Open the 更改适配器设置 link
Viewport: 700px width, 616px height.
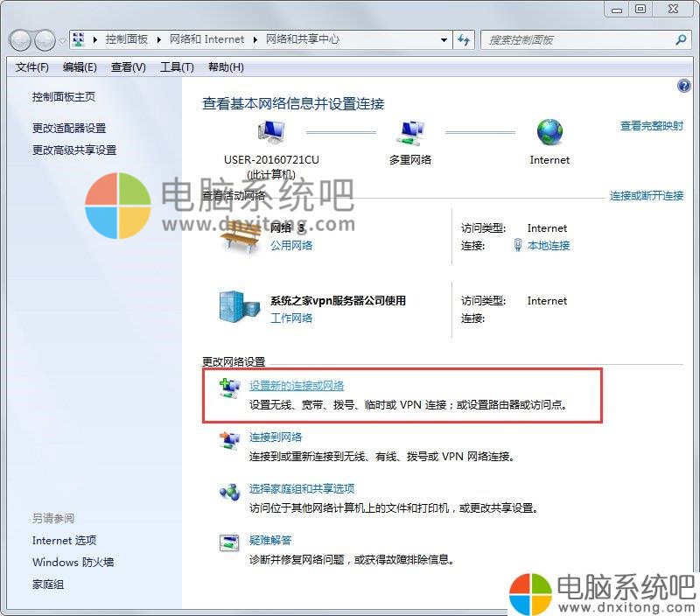coord(69,129)
